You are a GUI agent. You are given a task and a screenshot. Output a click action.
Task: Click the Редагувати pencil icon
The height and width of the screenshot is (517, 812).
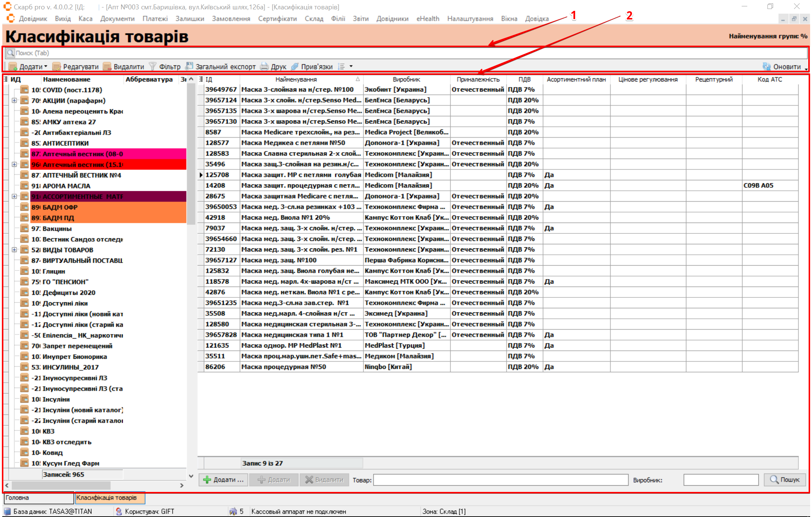pos(57,67)
